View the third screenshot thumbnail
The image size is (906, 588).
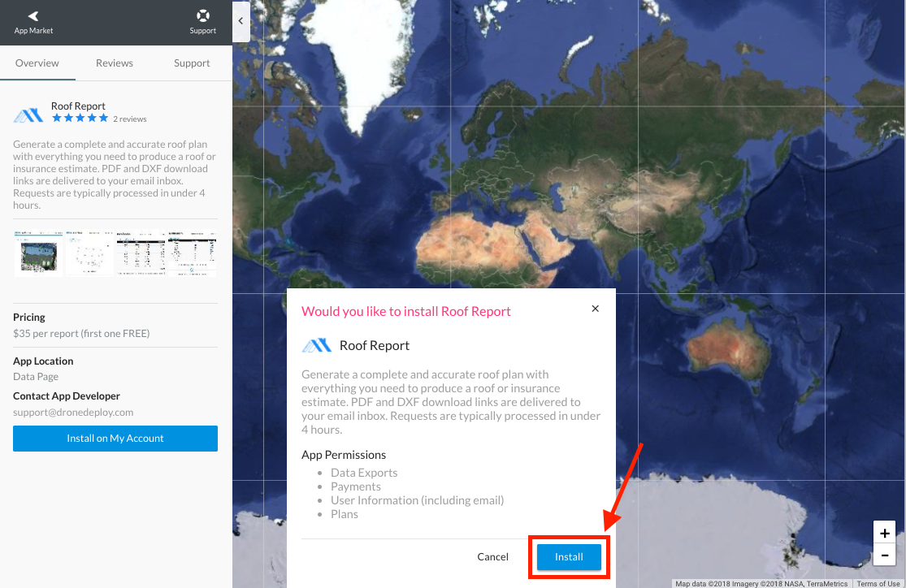coord(141,253)
